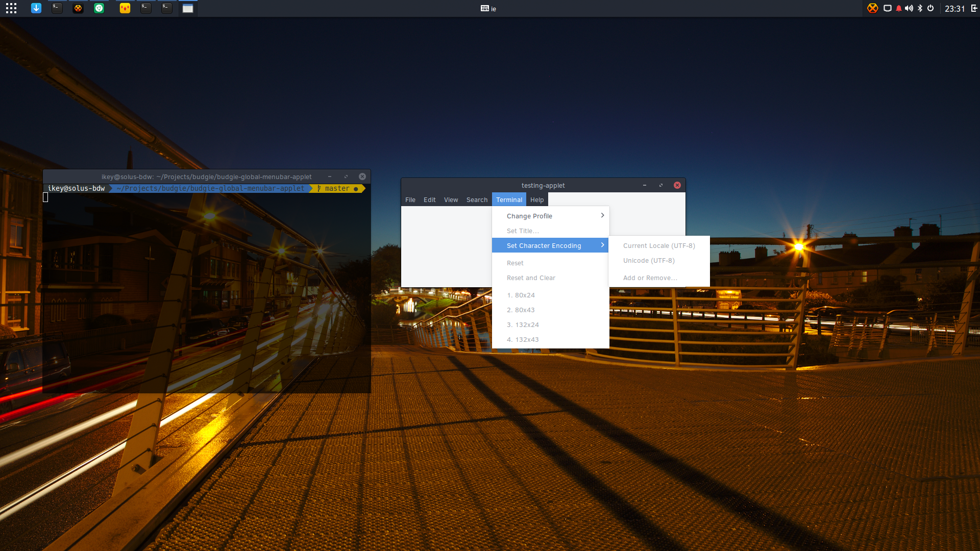Click the volume speaker tray icon
980x551 pixels.
click(x=909, y=8)
